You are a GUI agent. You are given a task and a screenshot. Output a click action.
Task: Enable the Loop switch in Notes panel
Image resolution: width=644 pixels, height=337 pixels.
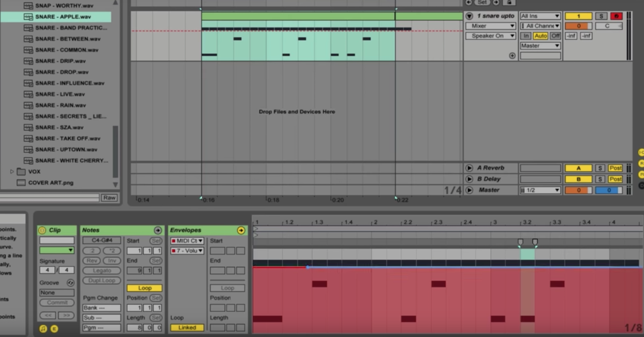(143, 288)
